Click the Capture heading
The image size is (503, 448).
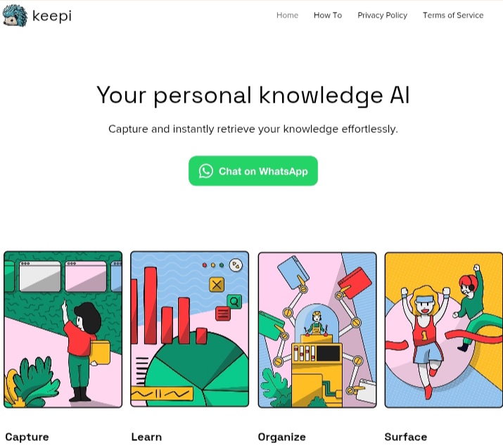pos(27,437)
